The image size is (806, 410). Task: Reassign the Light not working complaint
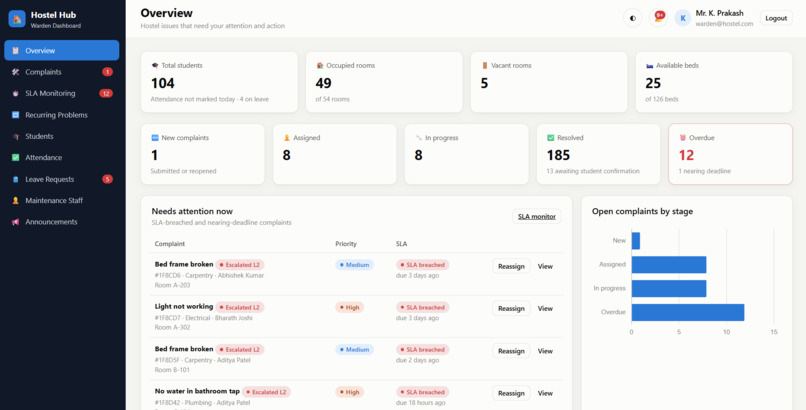(511, 309)
